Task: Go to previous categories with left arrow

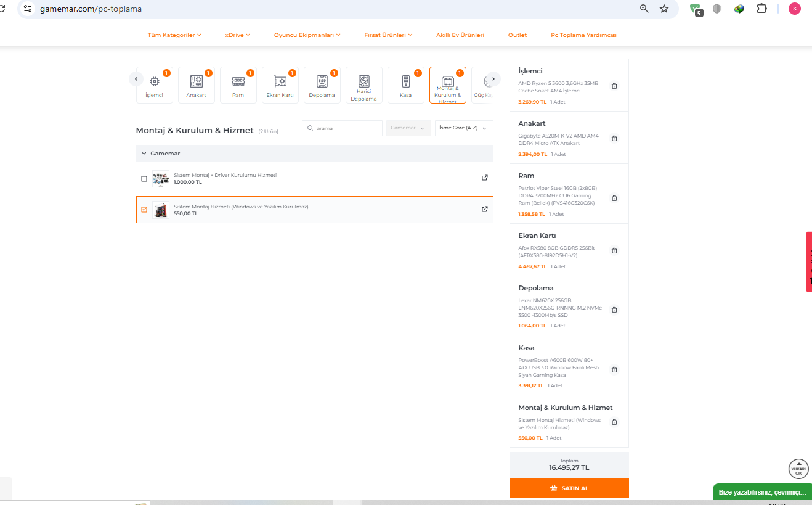Action: click(136, 79)
